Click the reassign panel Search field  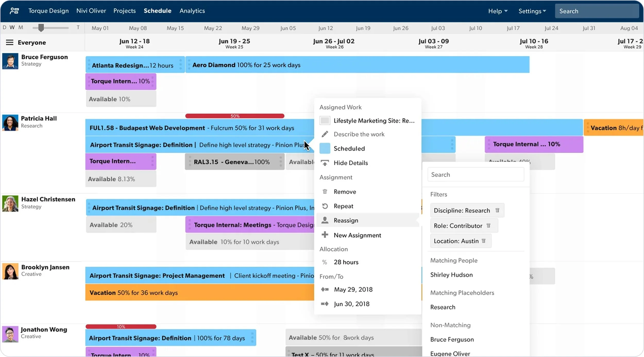pyautogui.click(x=476, y=175)
